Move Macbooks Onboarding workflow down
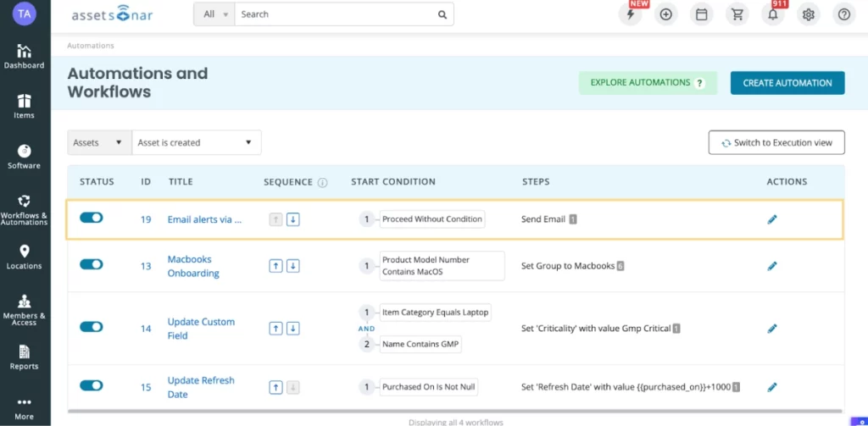The width and height of the screenshot is (868, 426). [x=293, y=266]
